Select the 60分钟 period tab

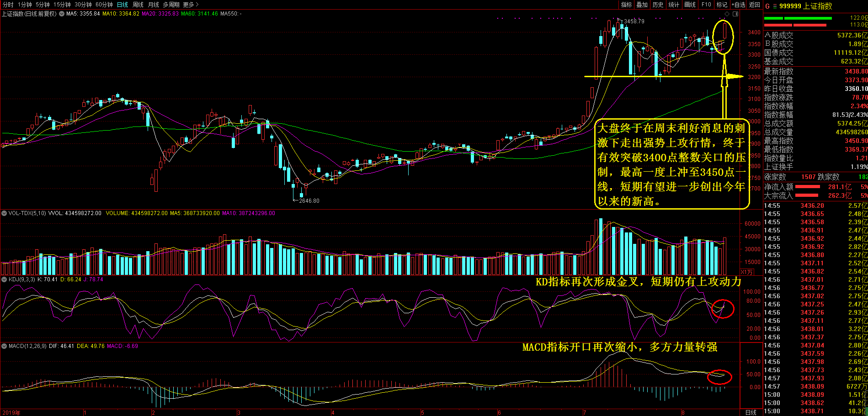click(104, 5)
